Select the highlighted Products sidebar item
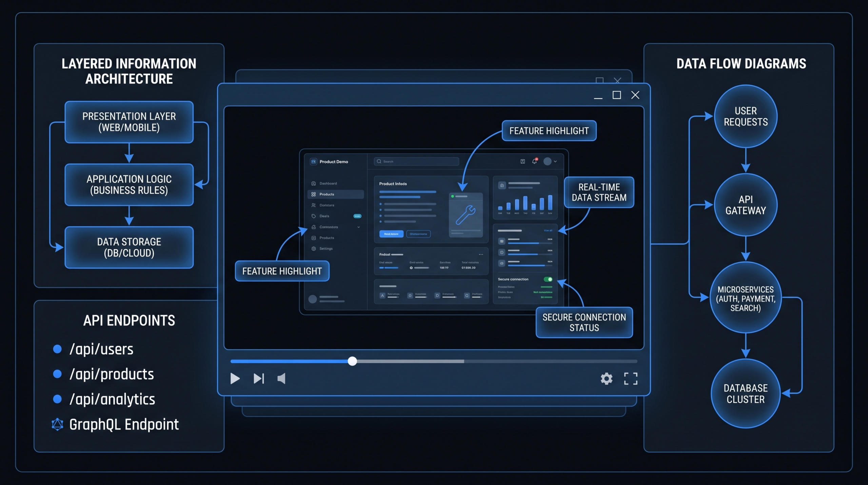868x485 pixels. pos(336,194)
